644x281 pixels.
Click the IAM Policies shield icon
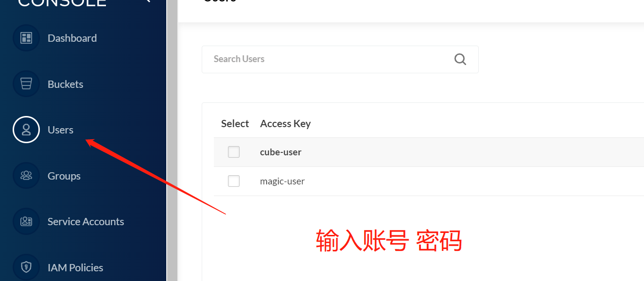click(26, 267)
